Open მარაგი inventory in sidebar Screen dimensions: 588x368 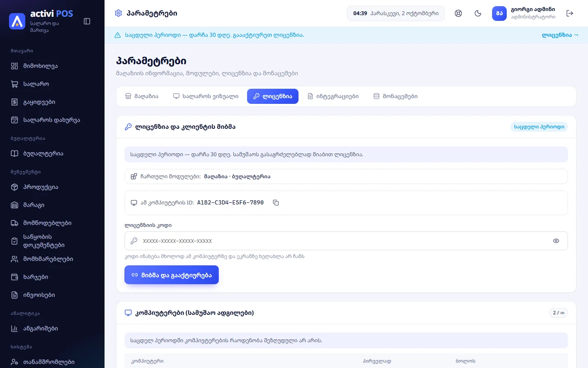(x=52, y=205)
